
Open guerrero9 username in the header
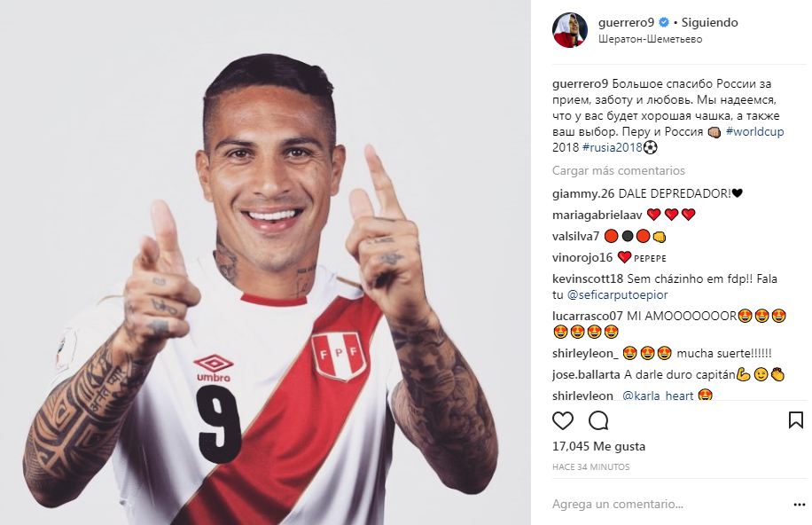(x=626, y=22)
